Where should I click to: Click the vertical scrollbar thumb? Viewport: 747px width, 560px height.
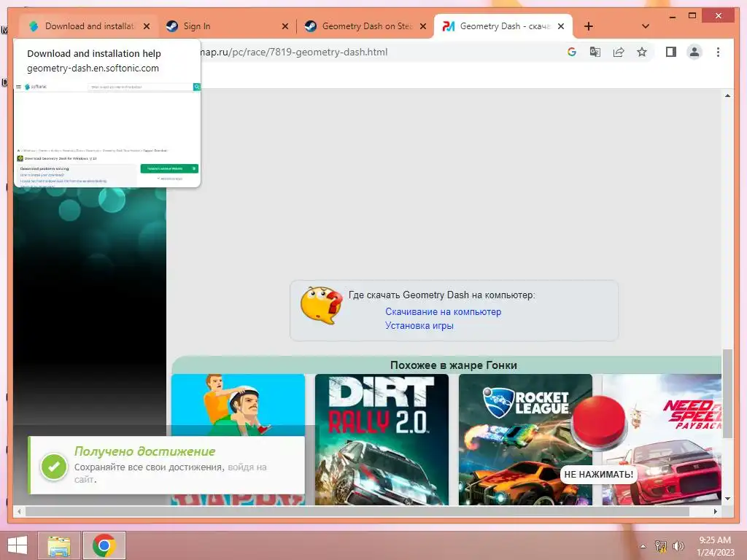(x=727, y=393)
